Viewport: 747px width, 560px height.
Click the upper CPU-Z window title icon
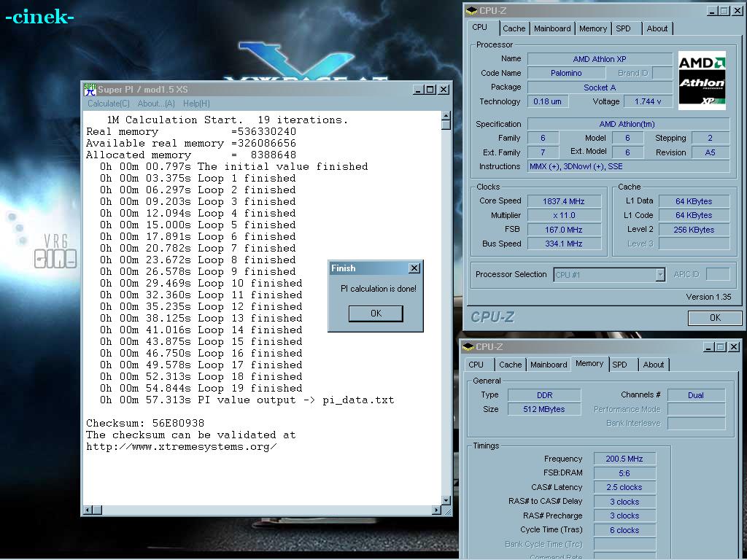point(471,10)
